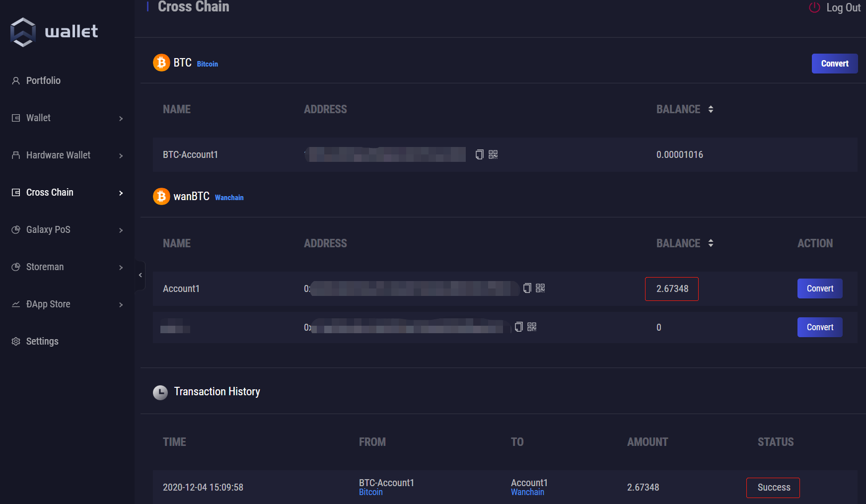
Task: Copy the second wanBTC account address
Action: pos(518,327)
